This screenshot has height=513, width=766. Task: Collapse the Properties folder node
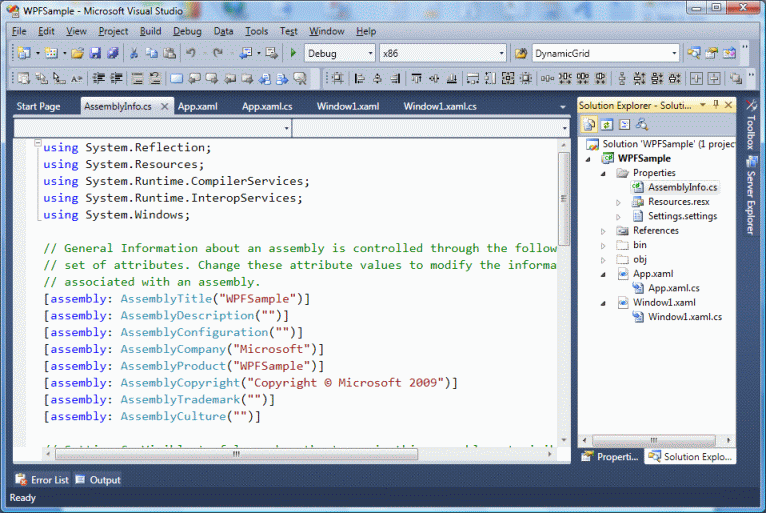click(x=604, y=173)
